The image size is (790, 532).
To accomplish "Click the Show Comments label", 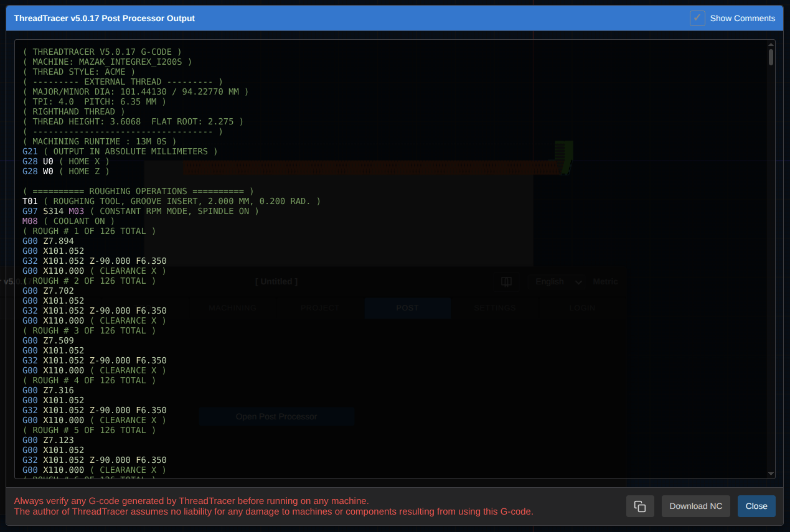I will 743,18.
